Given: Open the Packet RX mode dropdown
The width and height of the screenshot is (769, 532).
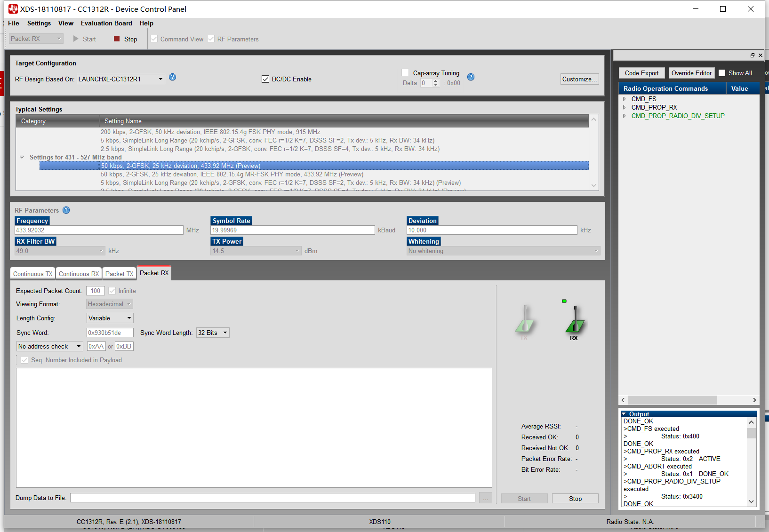Looking at the screenshot, I should pos(36,39).
